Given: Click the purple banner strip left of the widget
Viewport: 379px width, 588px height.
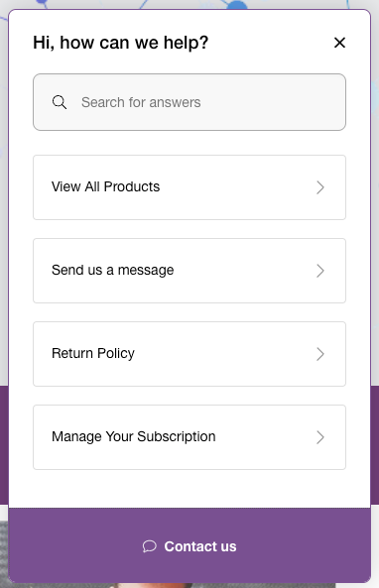Looking at the screenshot, I should (x=4, y=445).
